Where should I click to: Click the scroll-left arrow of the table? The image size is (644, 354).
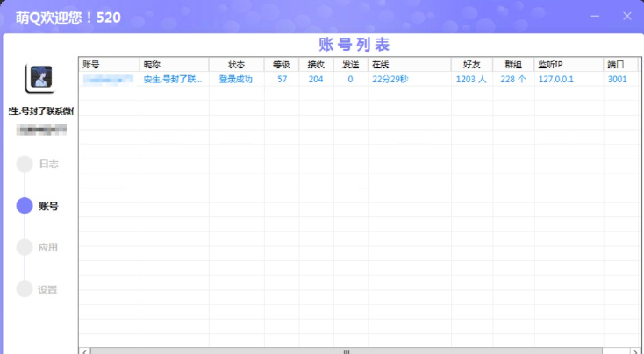[x=85, y=350]
